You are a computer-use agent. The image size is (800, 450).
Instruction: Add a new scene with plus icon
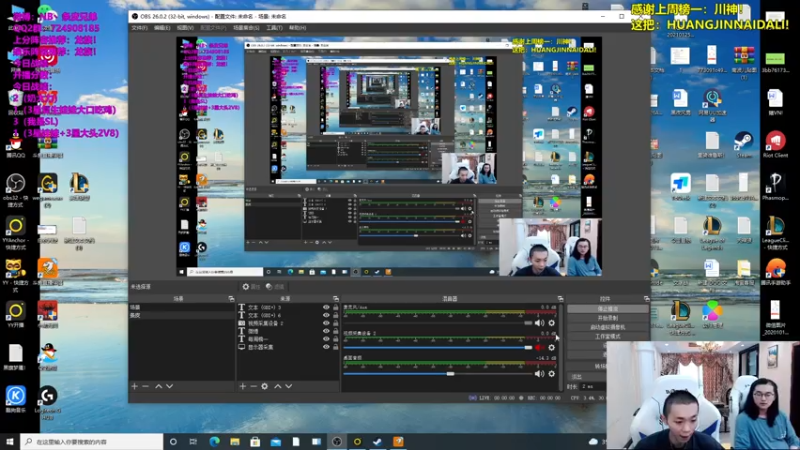pos(135,386)
